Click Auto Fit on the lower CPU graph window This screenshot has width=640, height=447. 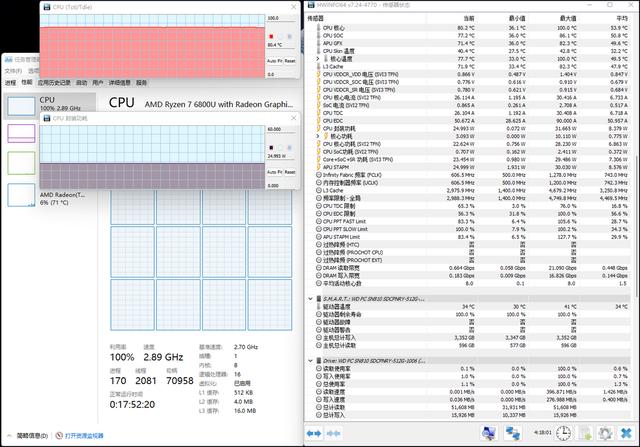[275, 172]
